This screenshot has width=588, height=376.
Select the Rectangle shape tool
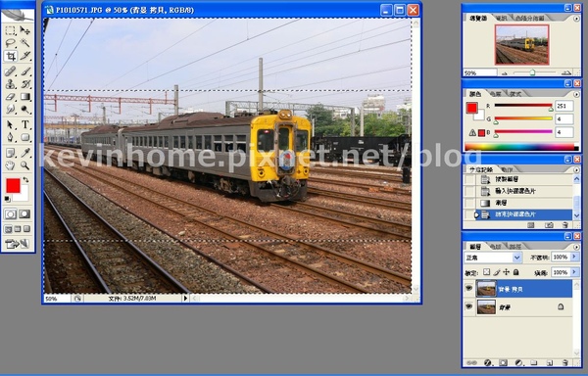[24, 137]
